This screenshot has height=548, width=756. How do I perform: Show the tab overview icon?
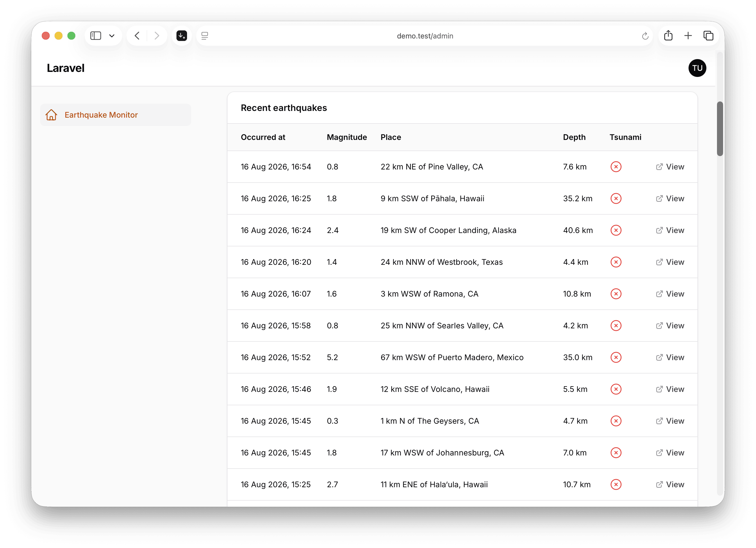pyautogui.click(x=708, y=36)
